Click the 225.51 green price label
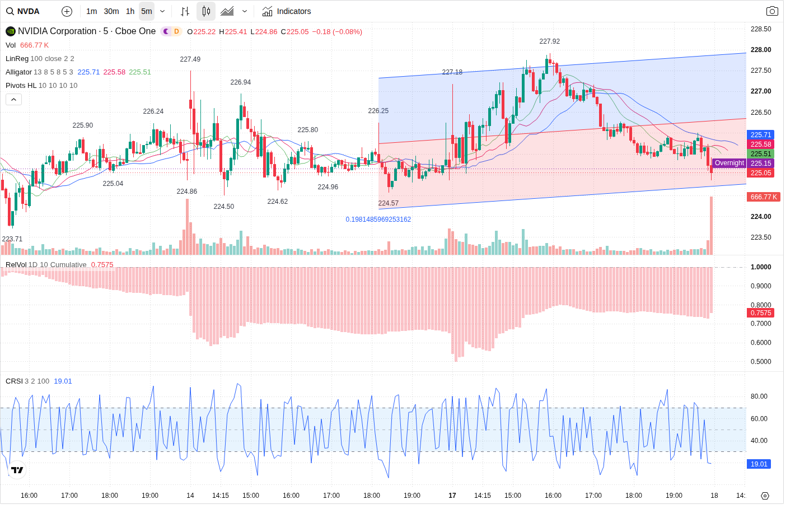 [x=761, y=154]
